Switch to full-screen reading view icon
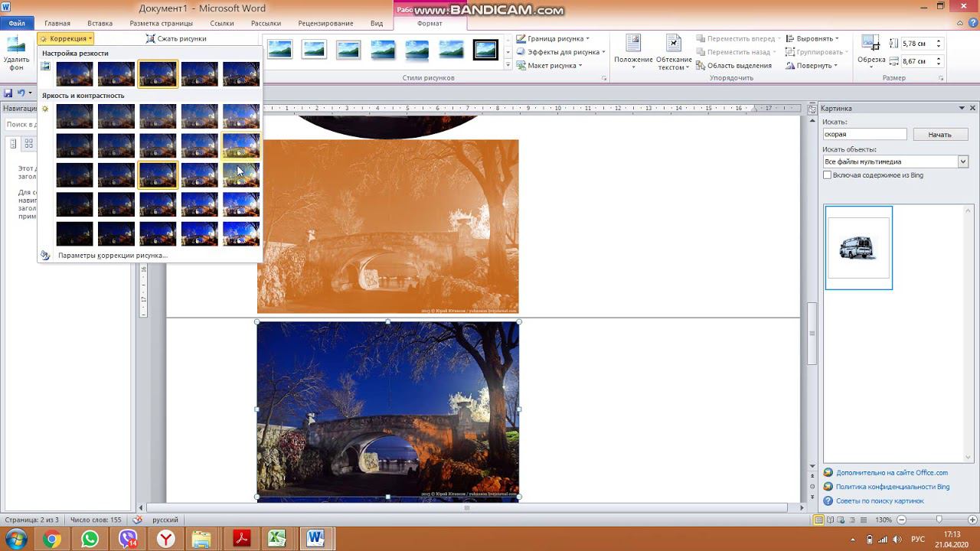 (x=831, y=520)
